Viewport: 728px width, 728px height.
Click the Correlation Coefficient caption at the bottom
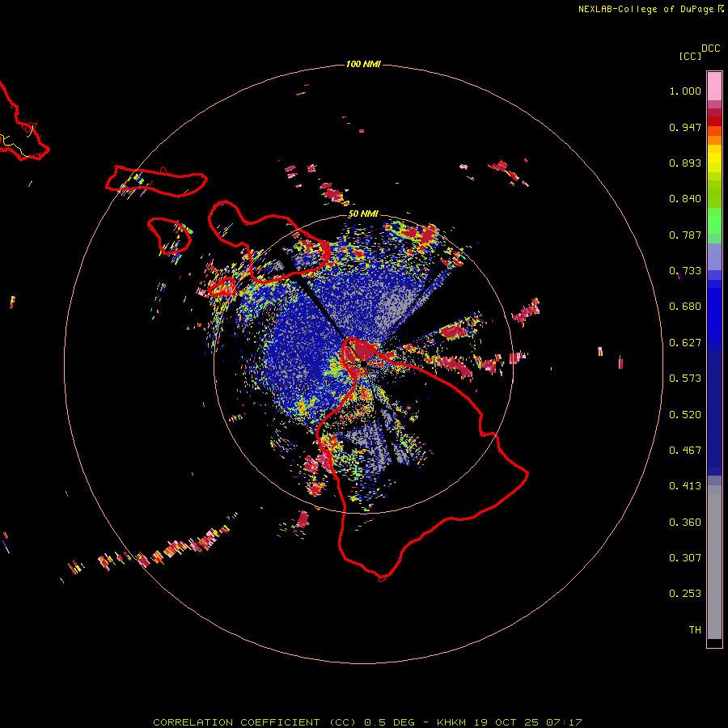point(367,722)
